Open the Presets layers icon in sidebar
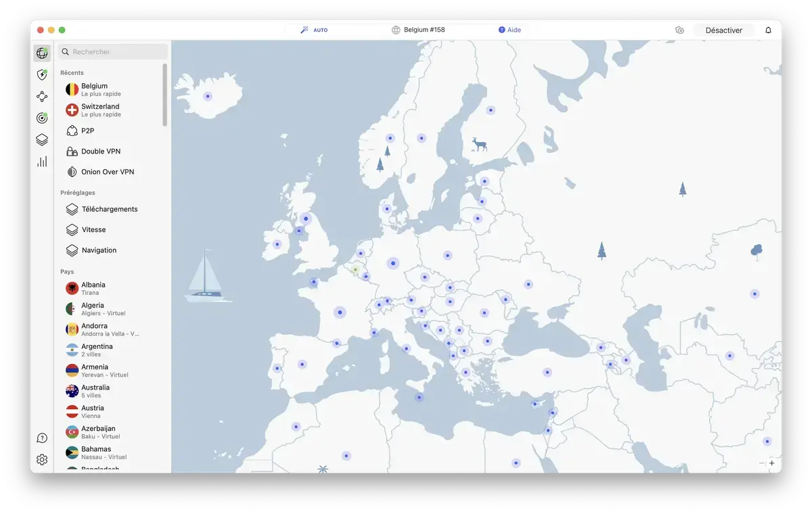This screenshot has width=812, height=512. point(42,139)
